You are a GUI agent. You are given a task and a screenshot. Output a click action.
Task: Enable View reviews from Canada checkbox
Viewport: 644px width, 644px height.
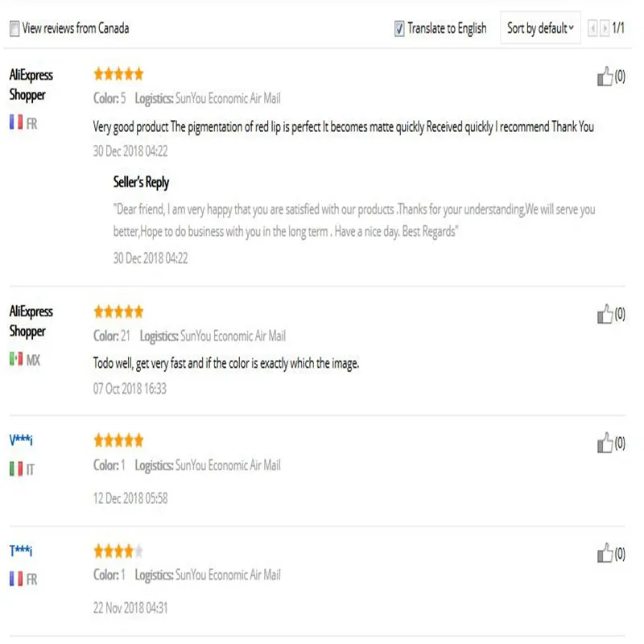point(14,28)
